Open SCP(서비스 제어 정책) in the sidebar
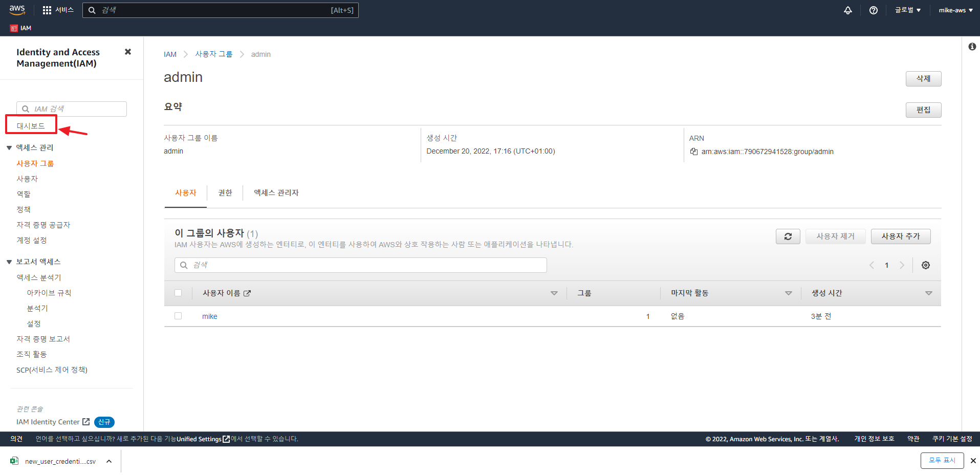The height and width of the screenshot is (475, 980). [x=52, y=370]
